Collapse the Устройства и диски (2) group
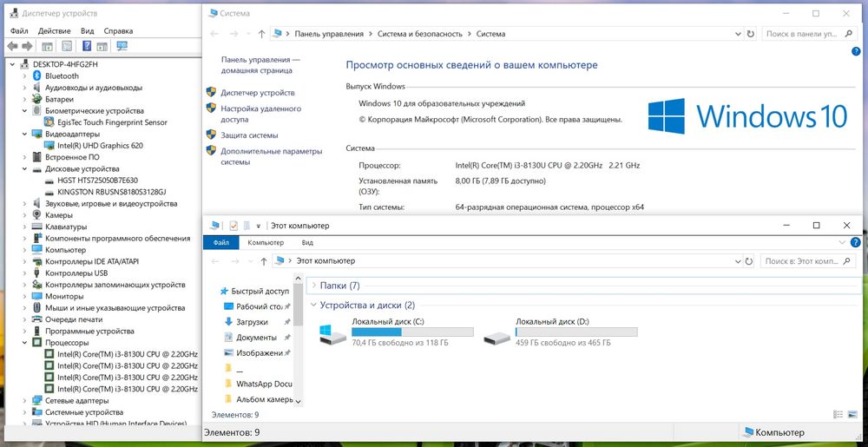Screen dimensions: 868x447 (314, 305)
